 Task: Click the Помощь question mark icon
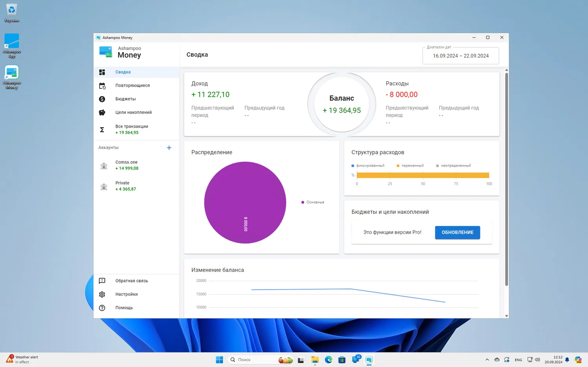[102, 308]
